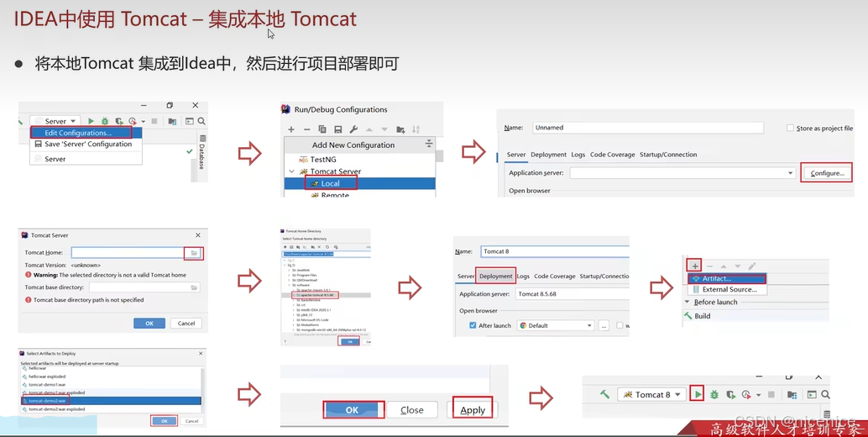Click the Debug bug icon next to Tomcat 8
This screenshot has width=868, height=437.
714,394
